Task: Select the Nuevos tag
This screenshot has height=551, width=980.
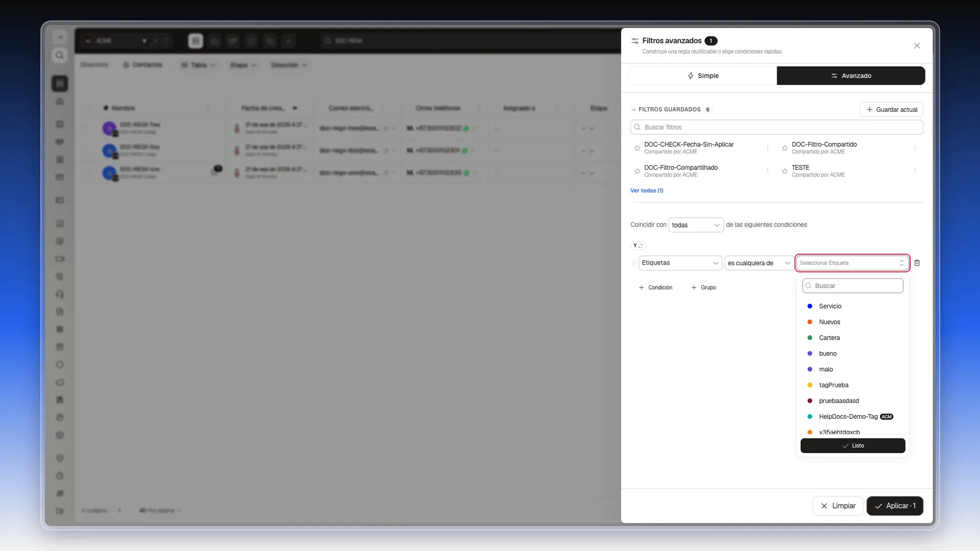Action: click(852, 322)
